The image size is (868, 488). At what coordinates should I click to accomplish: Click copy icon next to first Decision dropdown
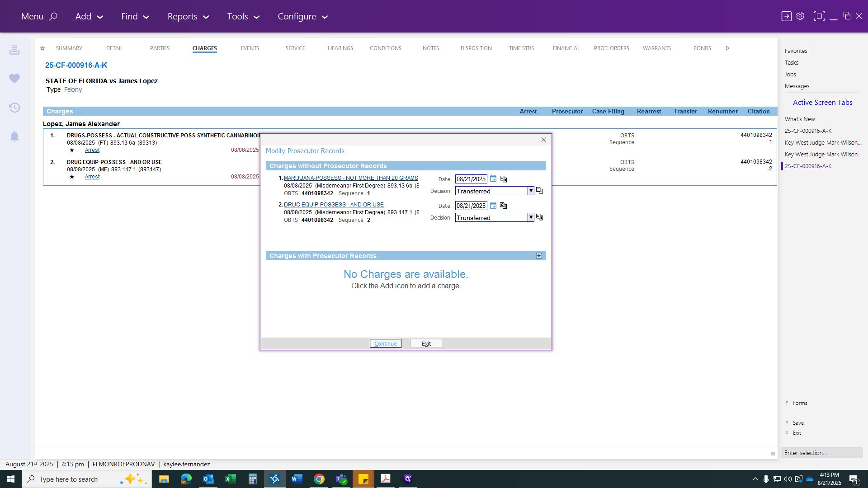[539, 191]
